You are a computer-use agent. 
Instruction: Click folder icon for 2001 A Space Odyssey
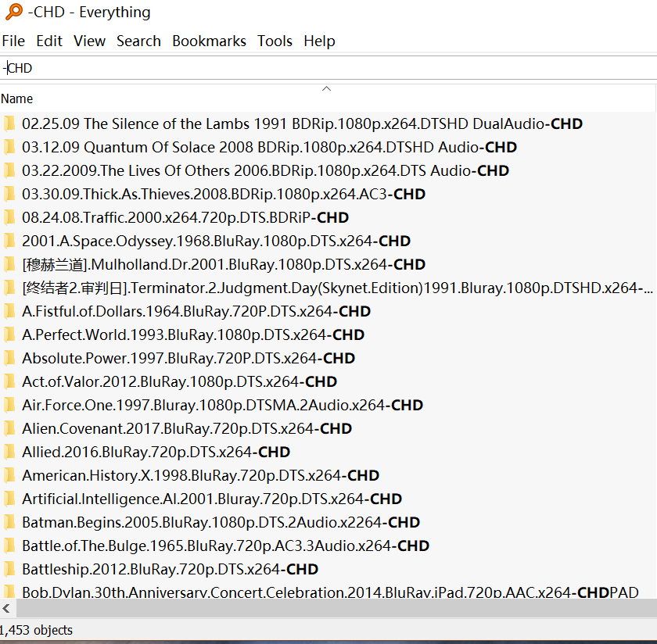9,241
